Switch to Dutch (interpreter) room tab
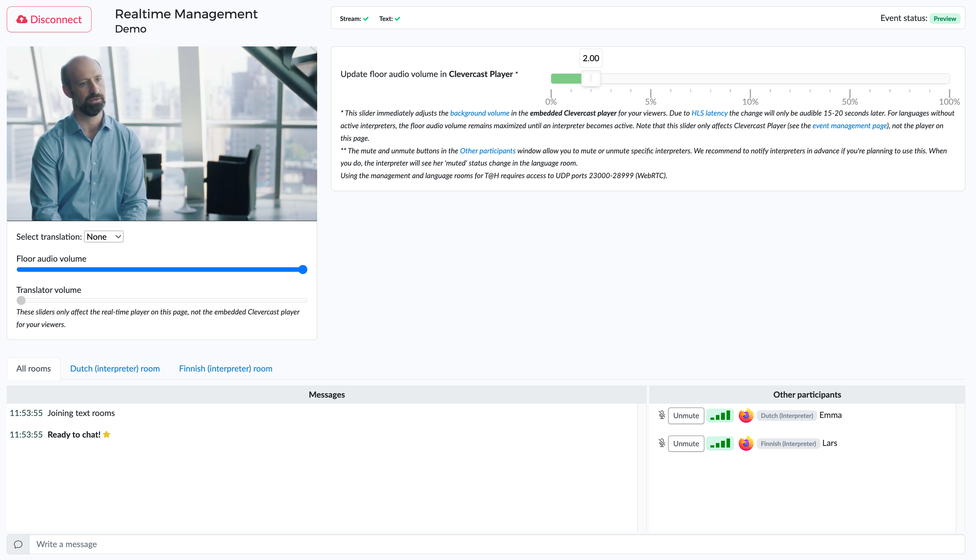 pyautogui.click(x=115, y=369)
